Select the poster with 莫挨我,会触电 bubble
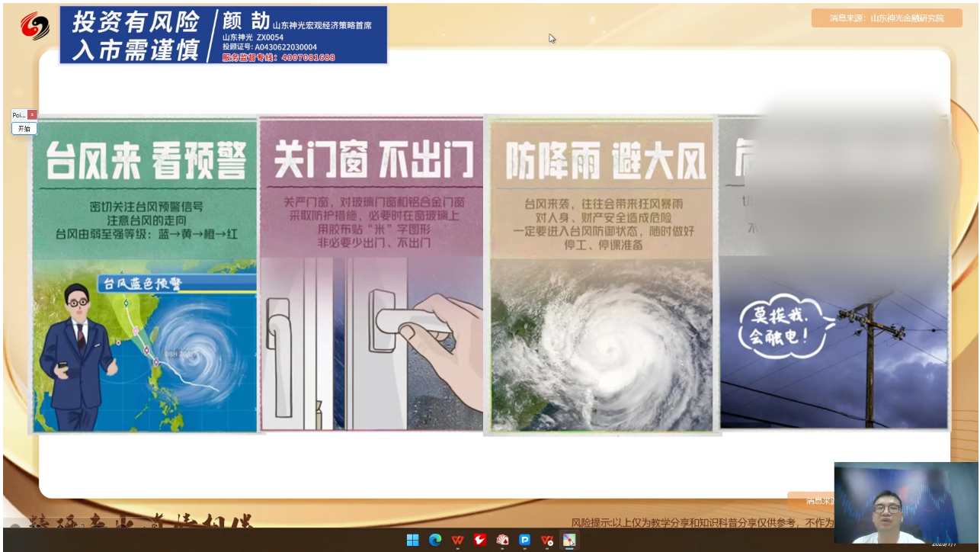The width and height of the screenshot is (980, 552). pyautogui.click(x=834, y=273)
